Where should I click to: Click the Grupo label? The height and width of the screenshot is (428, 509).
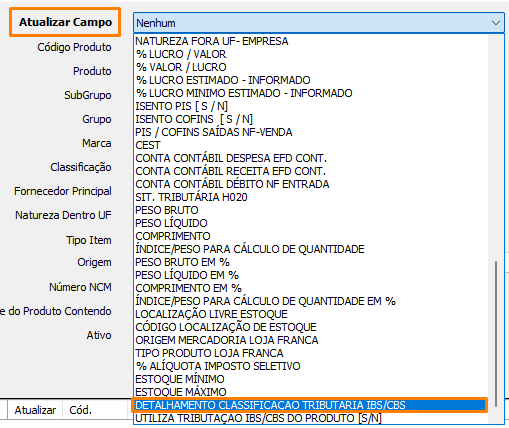(97, 119)
